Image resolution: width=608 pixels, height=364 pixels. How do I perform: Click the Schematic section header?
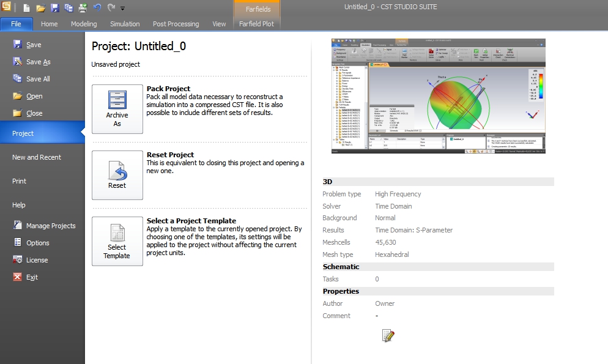tap(438, 267)
